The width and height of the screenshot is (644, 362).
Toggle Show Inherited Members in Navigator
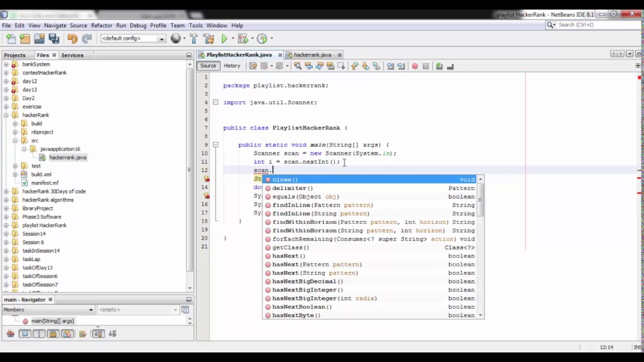point(11,333)
